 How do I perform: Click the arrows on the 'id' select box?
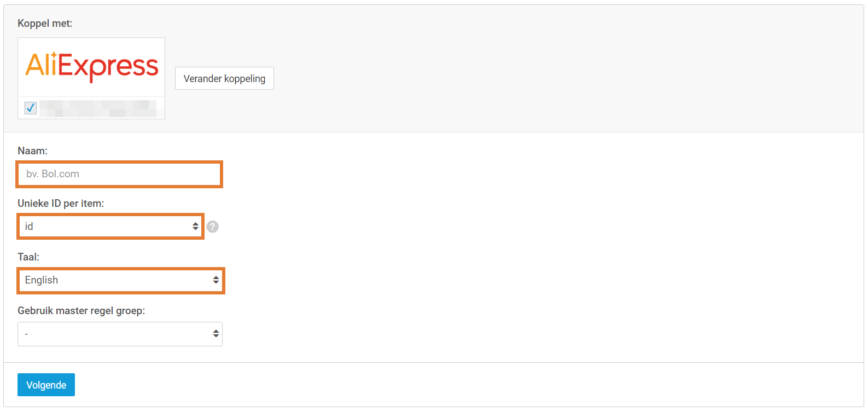click(195, 227)
